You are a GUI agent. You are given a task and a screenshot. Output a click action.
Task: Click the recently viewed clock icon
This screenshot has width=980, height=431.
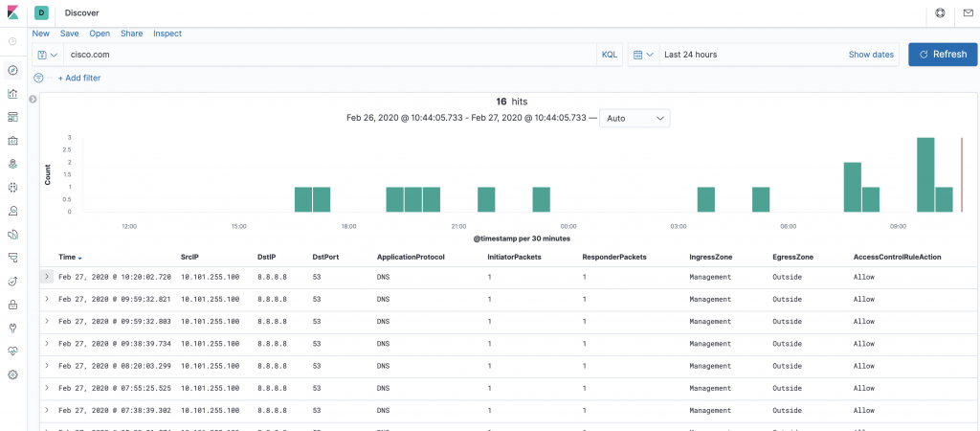pyautogui.click(x=12, y=41)
